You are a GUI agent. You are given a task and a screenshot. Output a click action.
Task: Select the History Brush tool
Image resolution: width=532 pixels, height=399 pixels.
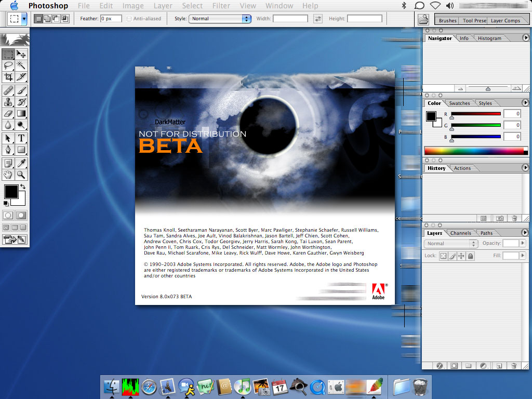[x=21, y=102]
